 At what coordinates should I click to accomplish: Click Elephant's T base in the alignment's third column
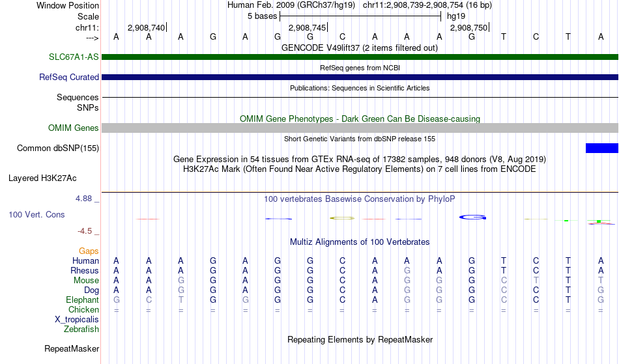tap(180, 300)
